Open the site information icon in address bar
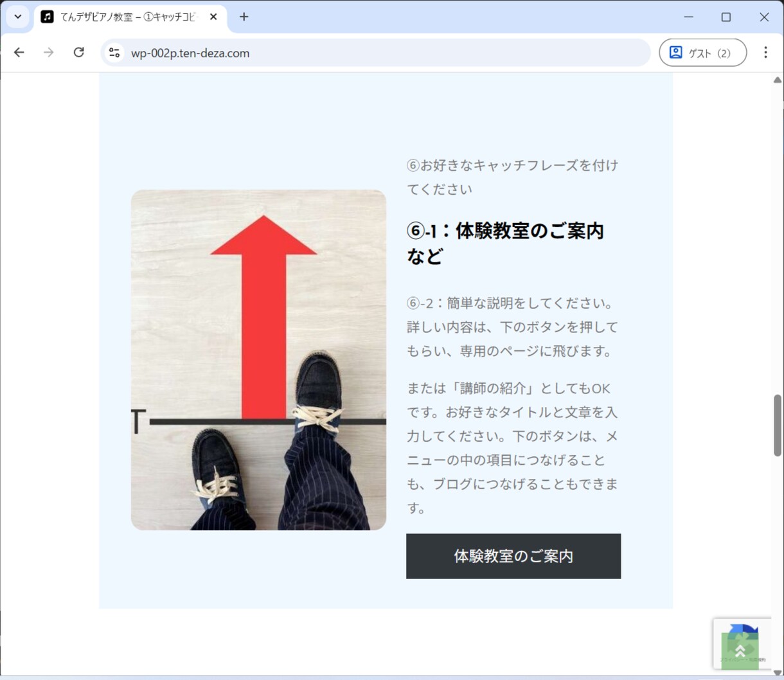This screenshot has height=680, width=784. coord(114,53)
